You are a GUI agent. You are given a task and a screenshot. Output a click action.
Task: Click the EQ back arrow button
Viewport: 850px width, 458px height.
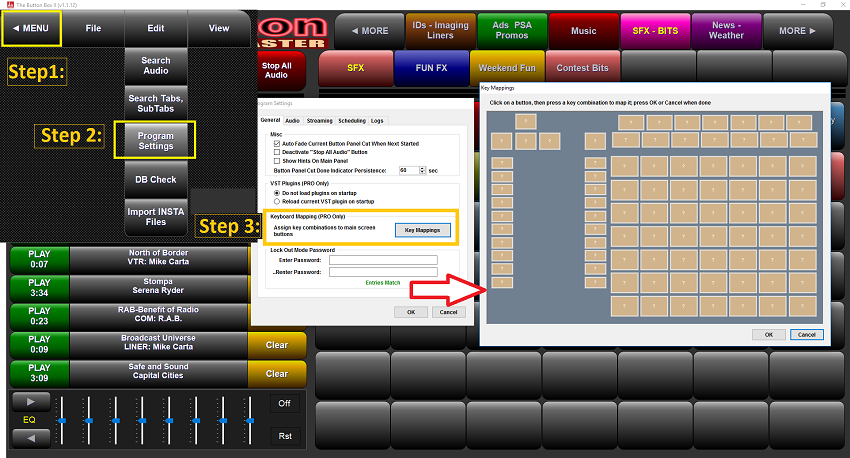[x=30, y=437]
